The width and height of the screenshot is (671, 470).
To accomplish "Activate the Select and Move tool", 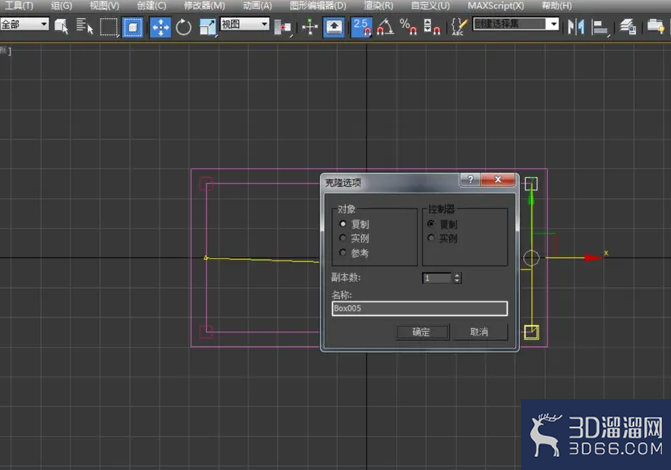I will [x=160, y=27].
